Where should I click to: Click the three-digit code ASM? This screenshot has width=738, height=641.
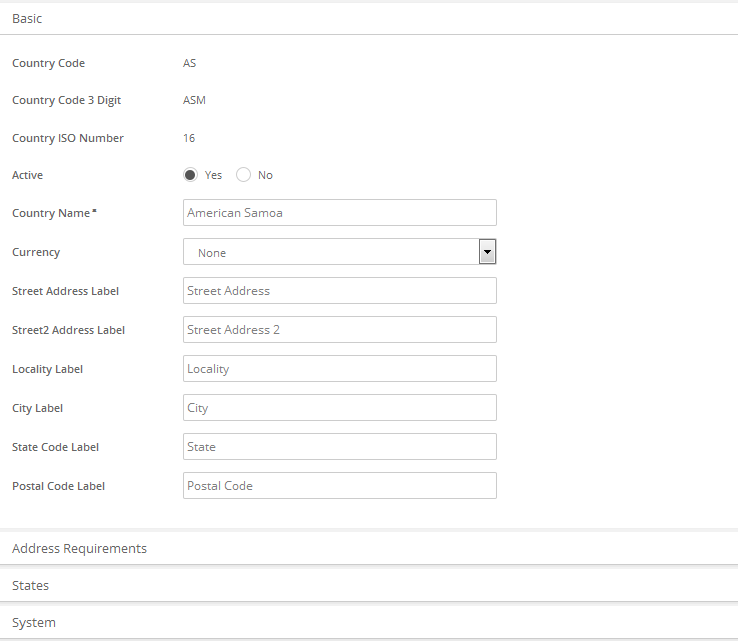194,100
